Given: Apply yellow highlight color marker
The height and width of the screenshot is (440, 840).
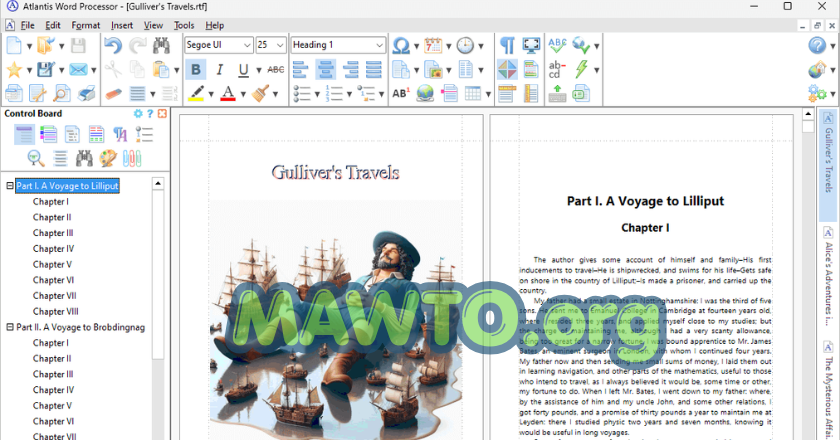Looking at the screenshot, I should pos(196,94).
